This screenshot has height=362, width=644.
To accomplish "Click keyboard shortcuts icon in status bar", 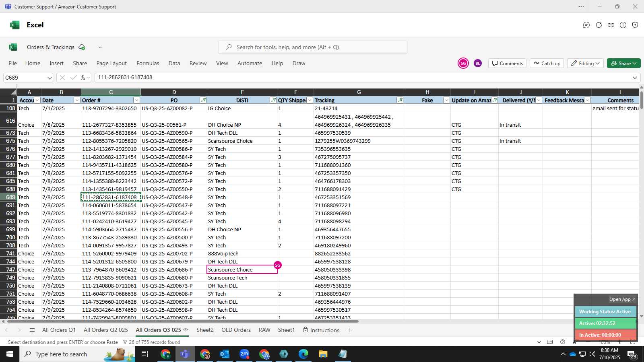I will click(x=550, y=342).
